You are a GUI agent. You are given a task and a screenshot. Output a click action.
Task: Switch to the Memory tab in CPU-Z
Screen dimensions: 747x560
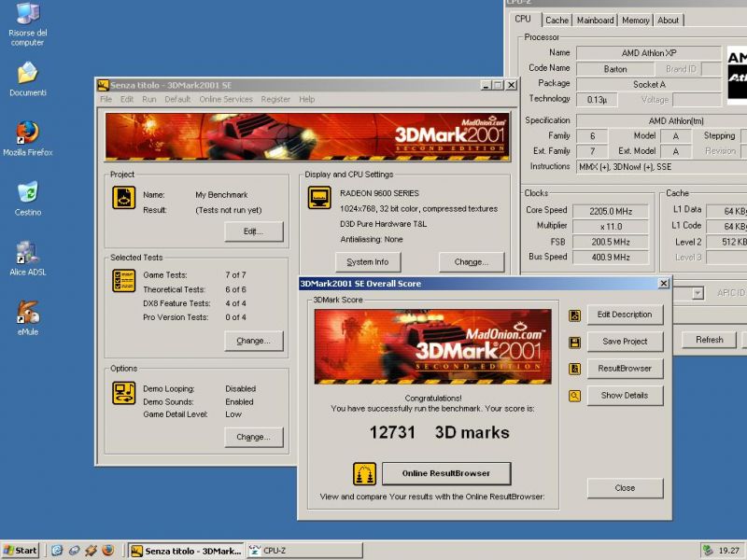click(636, 21)
